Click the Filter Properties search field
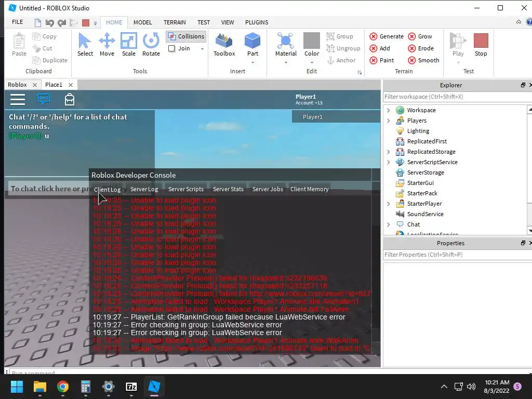 (457, 255)
